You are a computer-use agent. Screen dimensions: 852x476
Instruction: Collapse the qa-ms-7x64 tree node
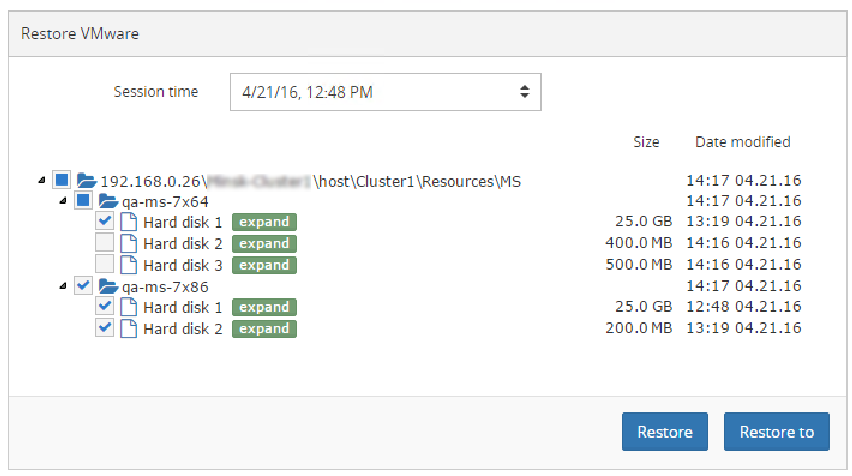click(x=63, y=201)
